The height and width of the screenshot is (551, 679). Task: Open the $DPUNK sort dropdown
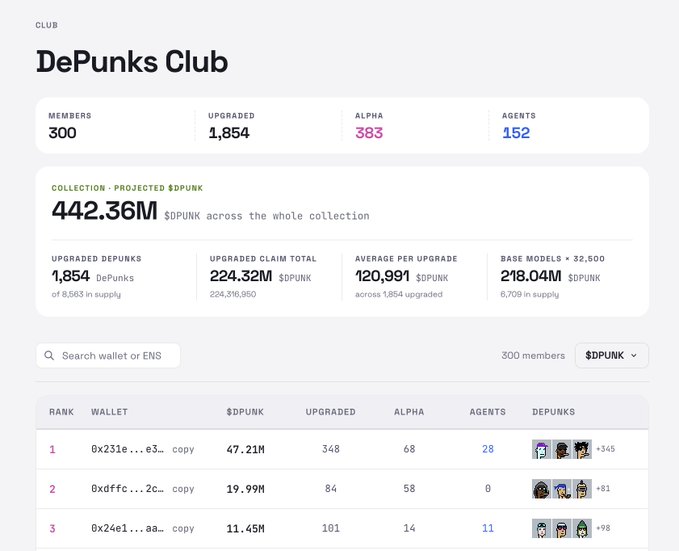click(611, 356)
